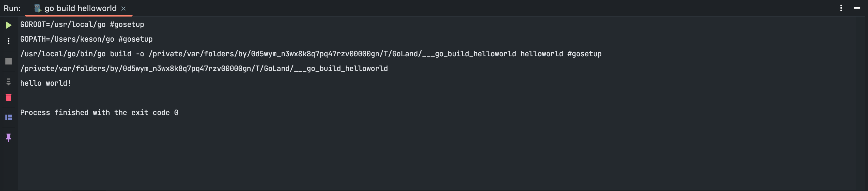Click the GOROOT output line
The width and height of the screenshot is (868, 191).
(x=82, y=24)
